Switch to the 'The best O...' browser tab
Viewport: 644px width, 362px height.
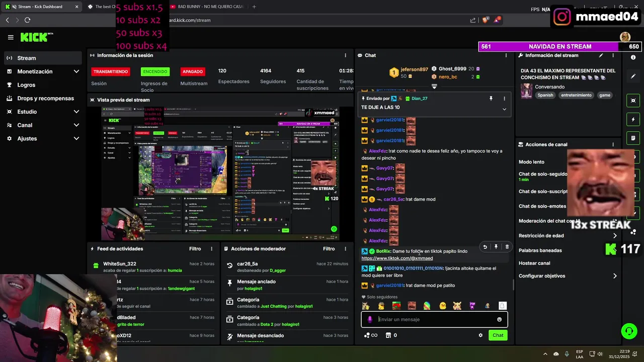(101, 7)
